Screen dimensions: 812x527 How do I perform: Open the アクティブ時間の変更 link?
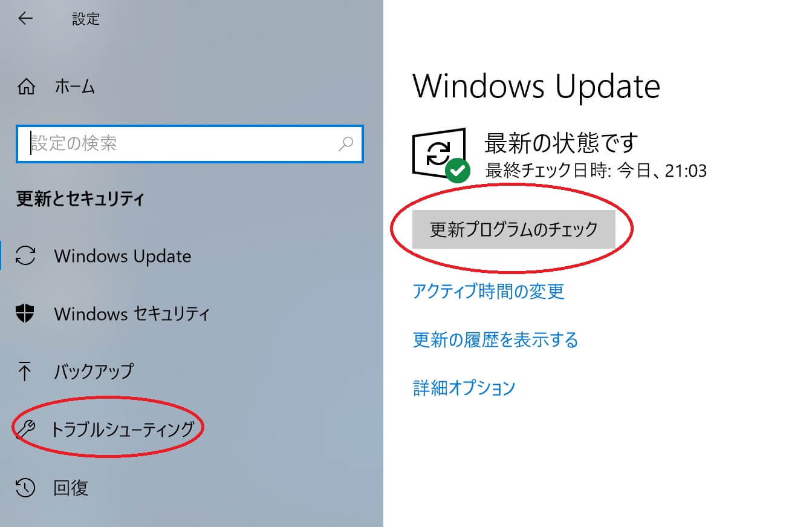pos(489,291)
